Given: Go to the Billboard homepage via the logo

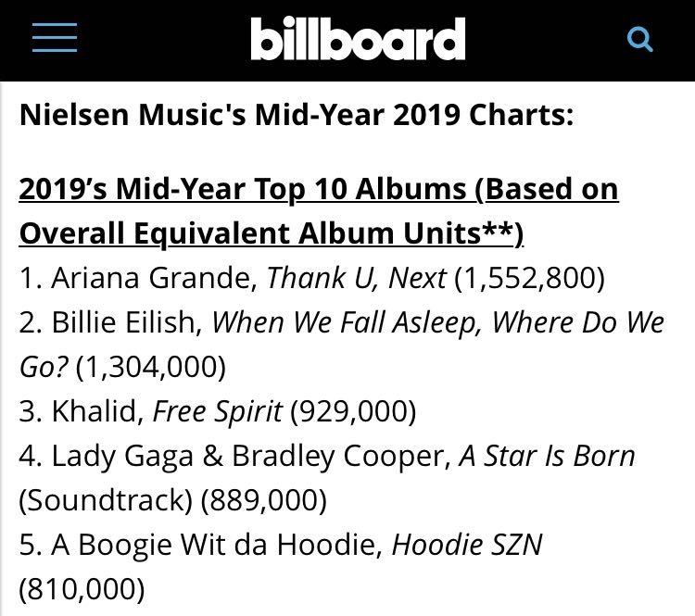Looking at the screenshot, I should [358, 38].
